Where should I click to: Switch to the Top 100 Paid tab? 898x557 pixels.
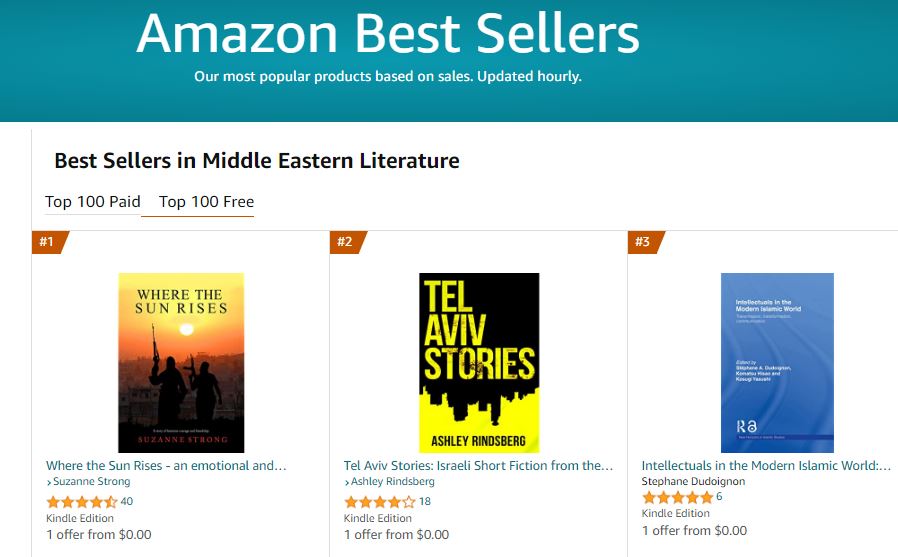click(x=93, y=202)
